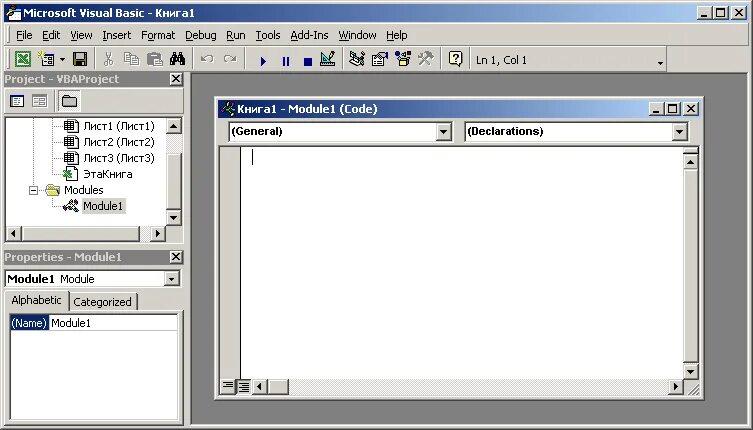Click the Redo arrow icon
The height and width of the screenshot is (430, 753).
tap(230, 60)
